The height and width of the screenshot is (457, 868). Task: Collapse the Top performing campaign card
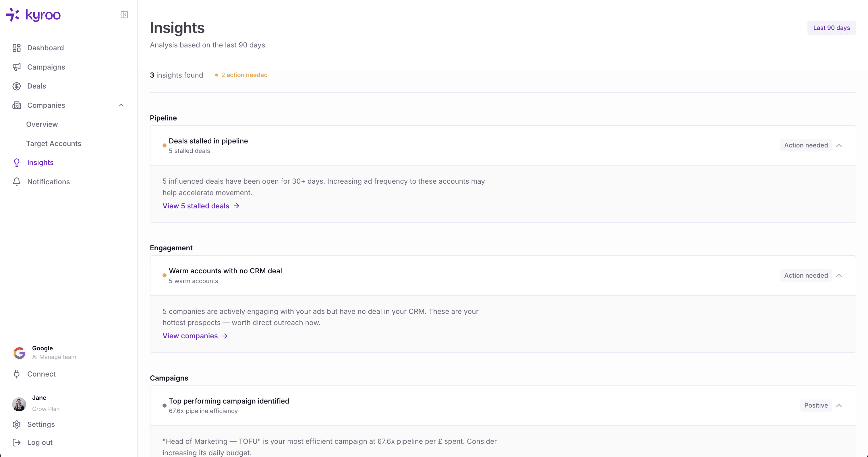point(839,405)
